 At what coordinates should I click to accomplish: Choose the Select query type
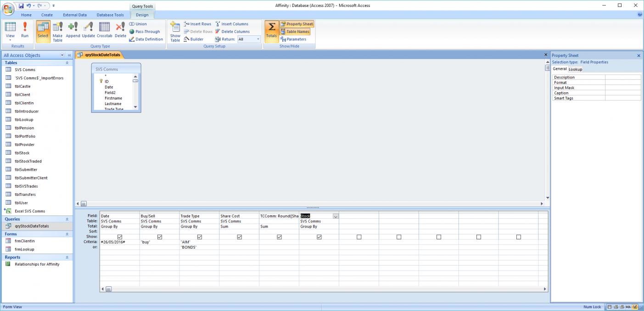[43, 32]
